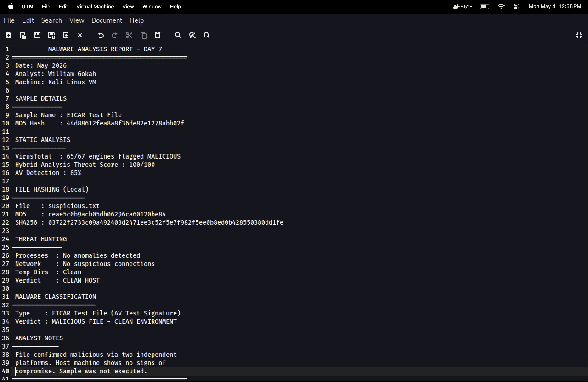Open the editor File menu
This screenshot has width=588, height=382.
tap(9, 21)
